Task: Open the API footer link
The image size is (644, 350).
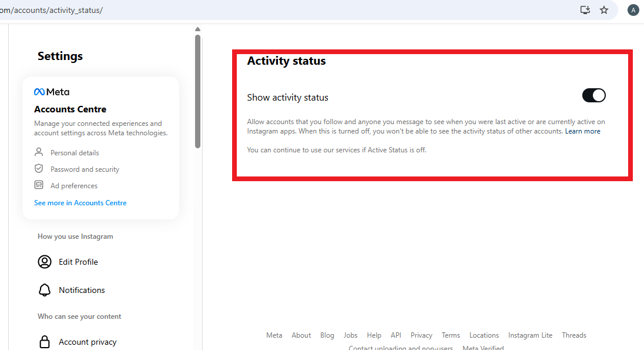Action: point(396,335)
